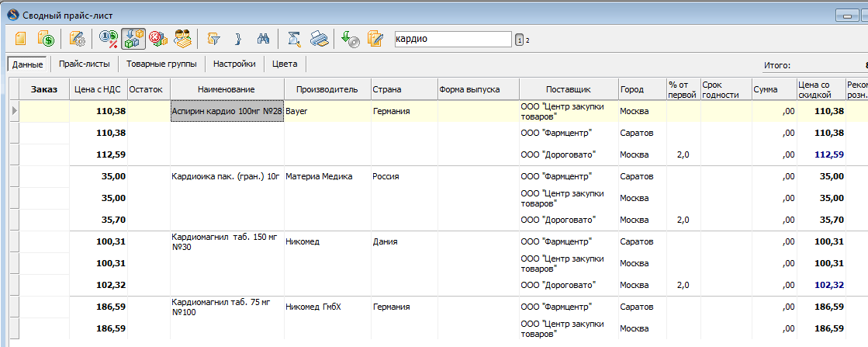Open the Товарные группы tab
Image resolution: width=868 pixels, height=347 pixels.
pyautogui.click(x=161, y=64)
